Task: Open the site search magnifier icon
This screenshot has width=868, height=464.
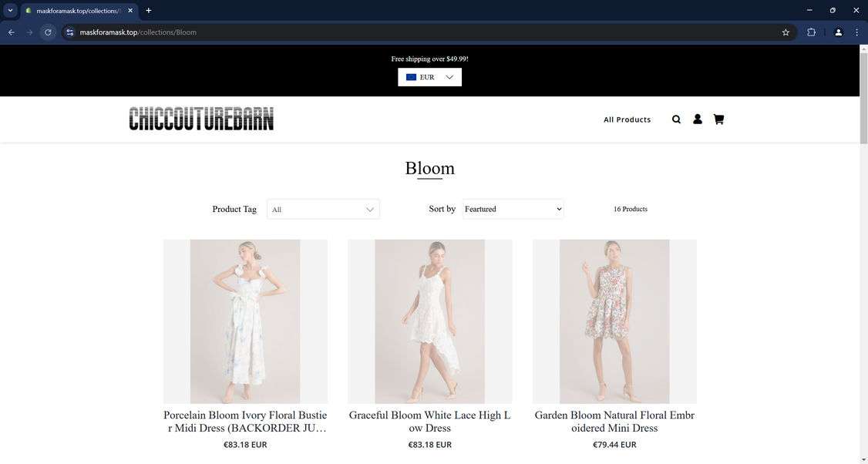Action: tap(676, 119)
